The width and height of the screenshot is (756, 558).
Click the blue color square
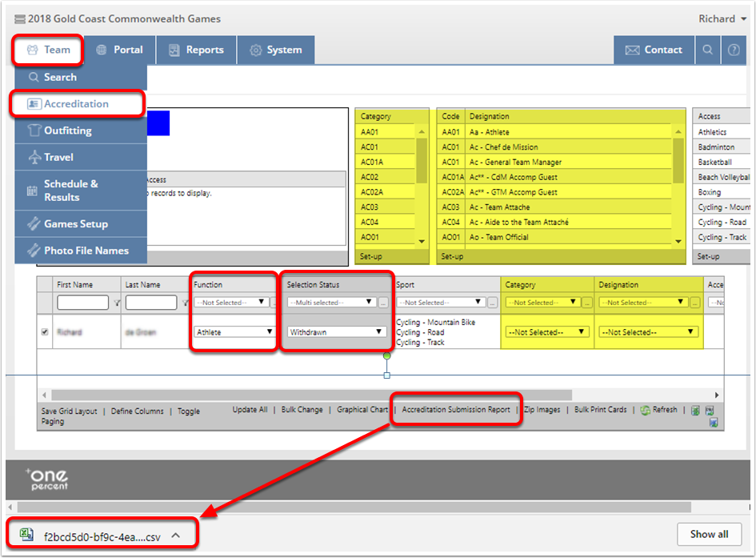click(x=158, y=123)
